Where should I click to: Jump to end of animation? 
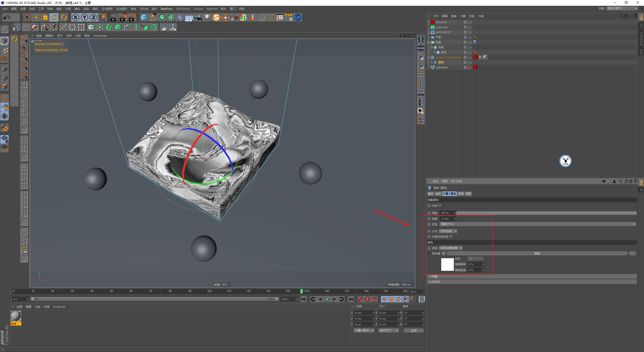tap(351, 299)
